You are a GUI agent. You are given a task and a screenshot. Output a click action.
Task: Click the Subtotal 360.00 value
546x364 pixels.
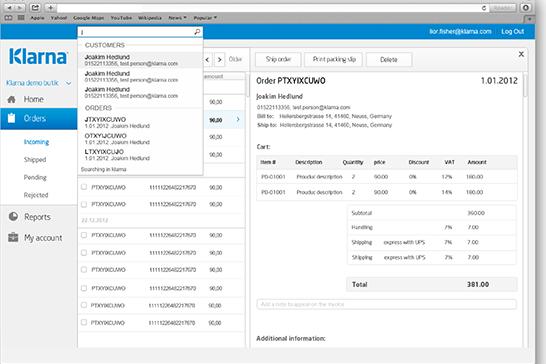(x=476, y=213)
